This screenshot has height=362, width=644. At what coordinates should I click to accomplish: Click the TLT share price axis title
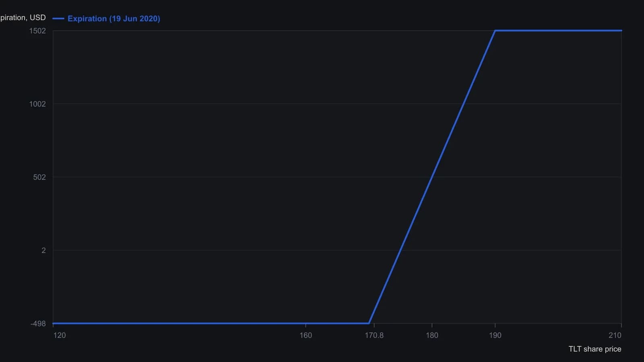595,349
